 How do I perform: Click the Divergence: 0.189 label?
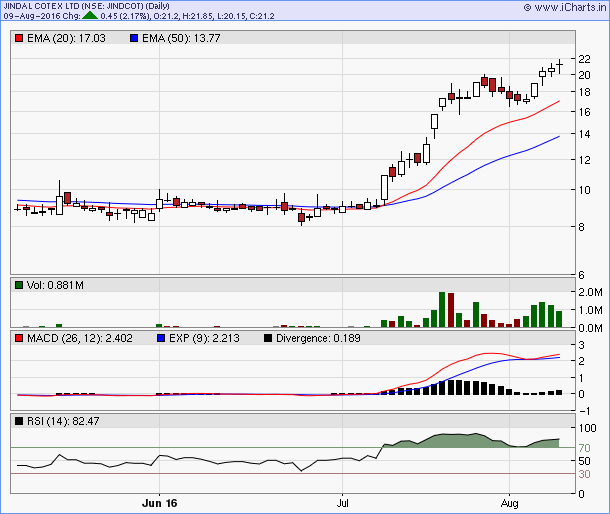point(318,338)
